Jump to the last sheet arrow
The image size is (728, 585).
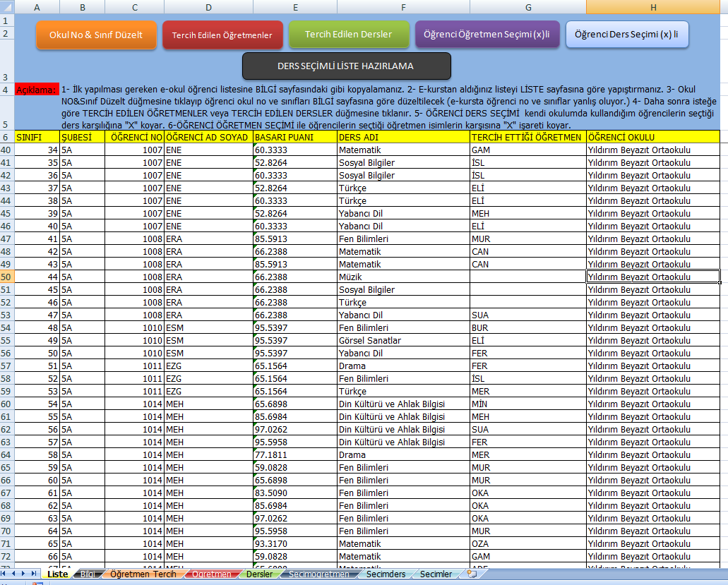click(33, 574)
